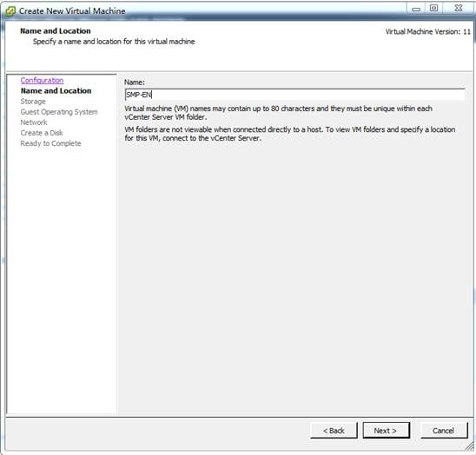Viewport: 476px width, 455px height.
Task: Select Ready to Complete step
Action: coord(50,143)
